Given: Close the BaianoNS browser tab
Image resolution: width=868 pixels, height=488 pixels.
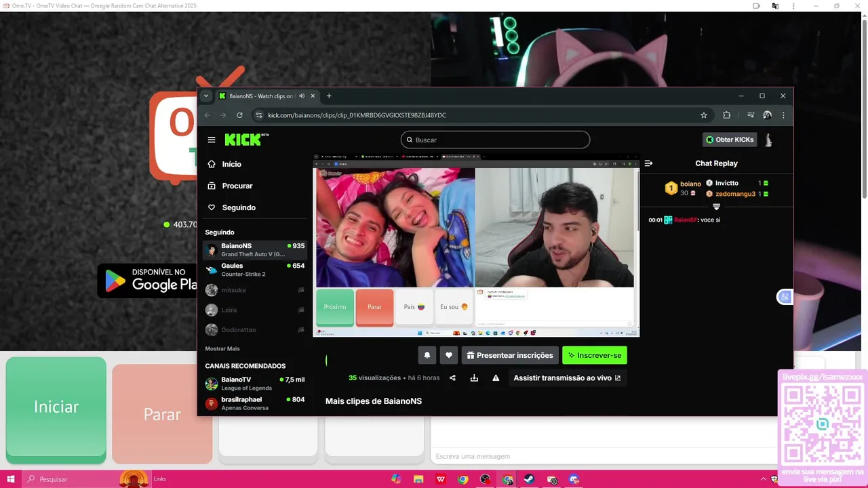Looking at the screenshot, I should pos(313,96).
